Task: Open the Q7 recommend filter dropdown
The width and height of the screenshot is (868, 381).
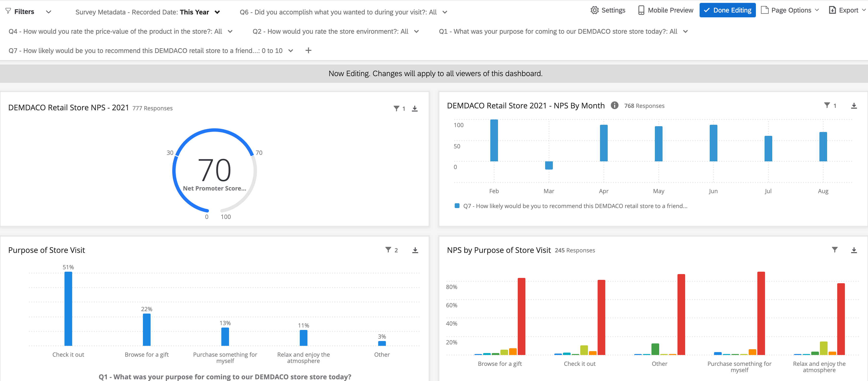Action: [x=151, y=51]
